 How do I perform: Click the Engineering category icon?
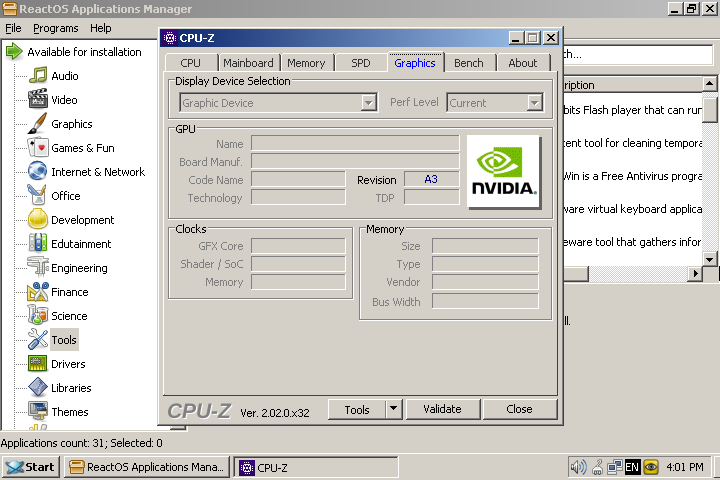click(38, 267)
